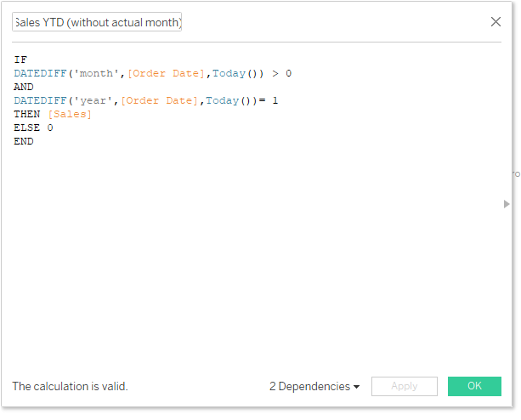This screenshot has width=521, height=420.
Task: Click the 'month' string in the formula
Action: (97, 73)
